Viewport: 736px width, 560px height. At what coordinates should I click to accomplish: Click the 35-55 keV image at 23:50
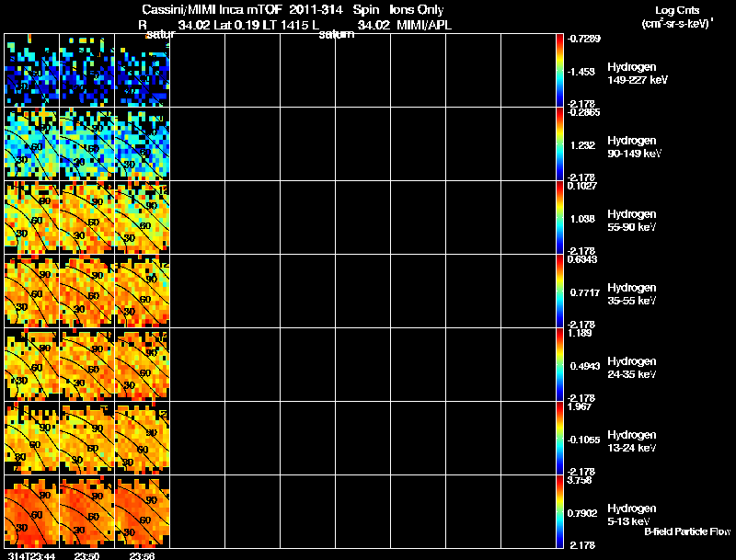click(87, 291)
